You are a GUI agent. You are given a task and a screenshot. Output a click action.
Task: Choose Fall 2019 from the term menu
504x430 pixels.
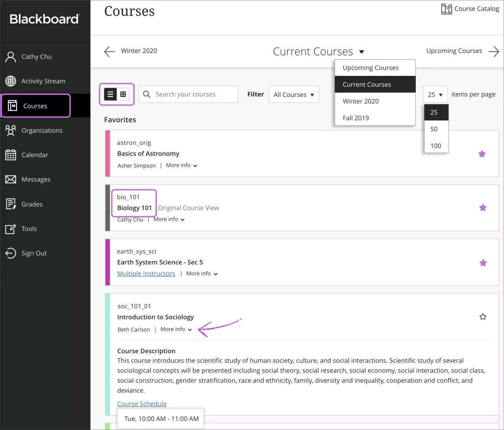tap(356, 118)
